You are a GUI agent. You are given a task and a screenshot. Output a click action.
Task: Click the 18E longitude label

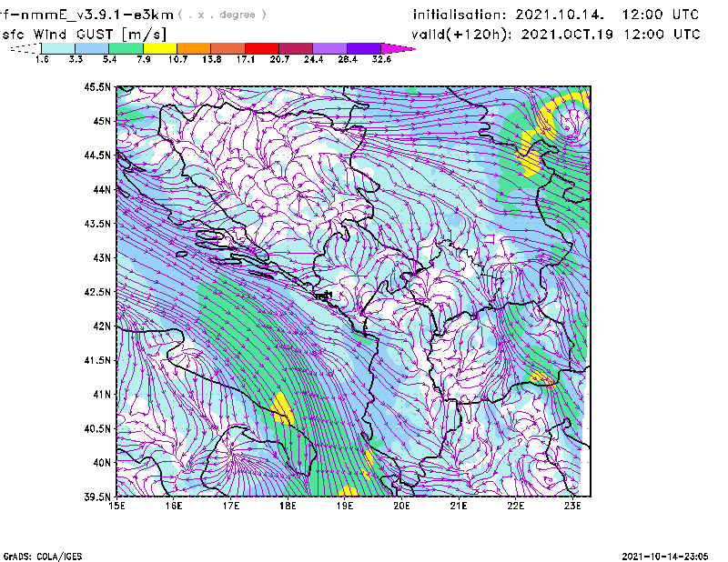pyautogui.click(x=288, y=506)
